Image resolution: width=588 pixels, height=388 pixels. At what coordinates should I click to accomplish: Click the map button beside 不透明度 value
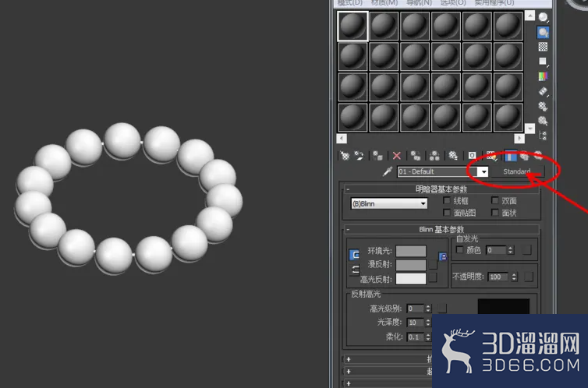pyautogui.click(x=529, y=277)
